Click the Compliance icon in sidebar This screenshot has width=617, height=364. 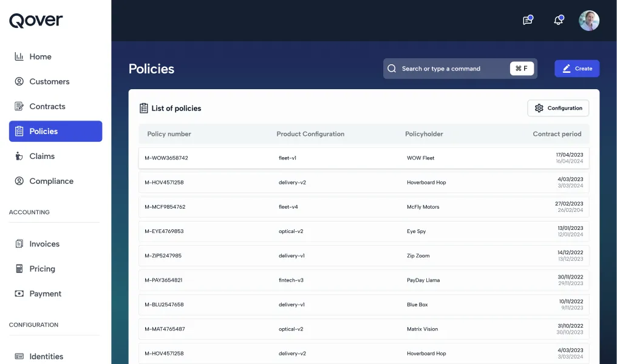(x=19, y=181)
